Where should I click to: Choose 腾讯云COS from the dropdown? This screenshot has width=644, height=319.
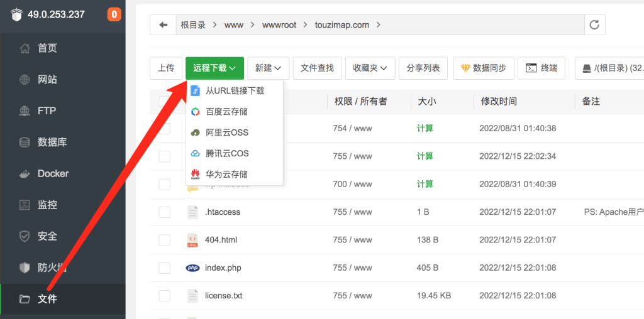[x=234, y=153]
